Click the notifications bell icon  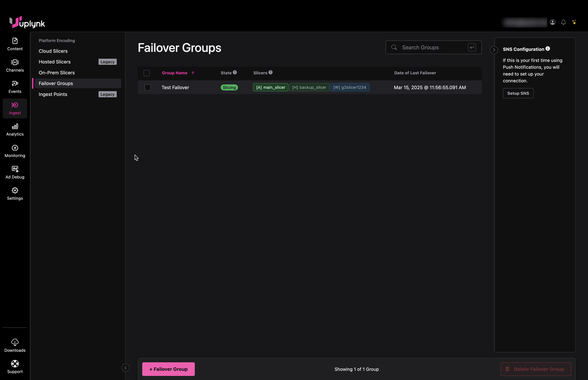[x=563, y=22]
